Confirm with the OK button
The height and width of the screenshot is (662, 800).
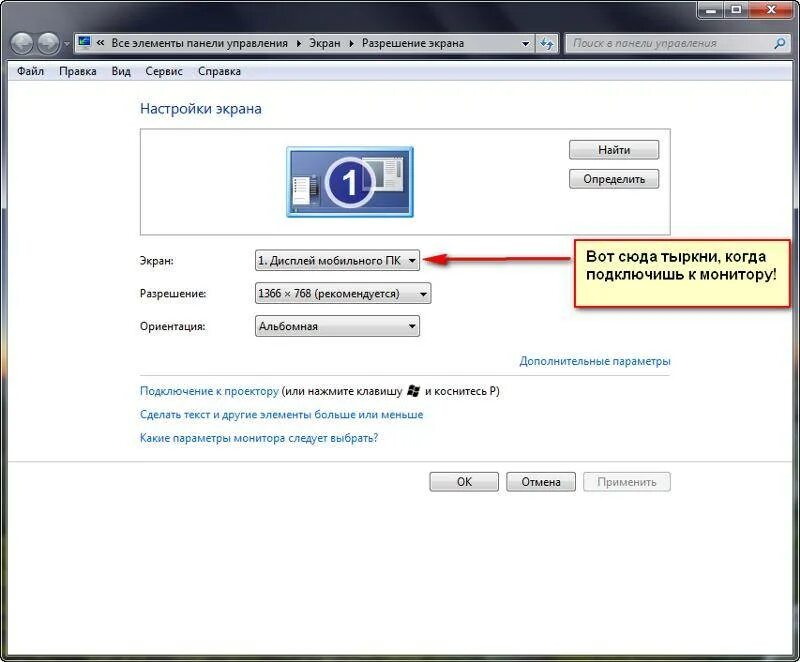pos(464,482)
